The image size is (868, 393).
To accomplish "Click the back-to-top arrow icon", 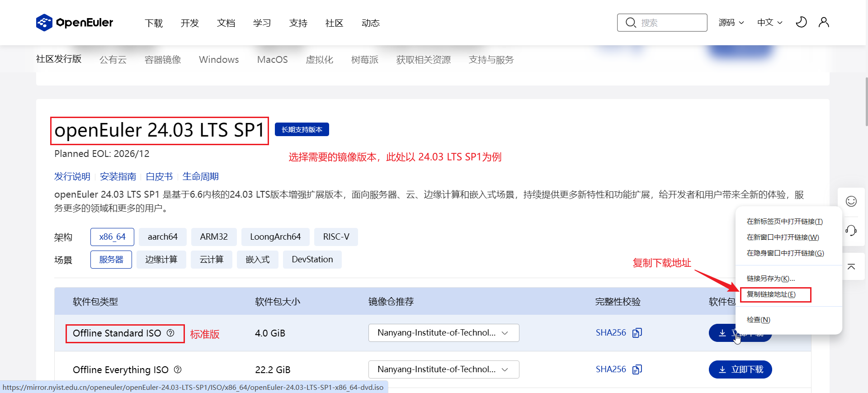I will [x=851, y=267].
